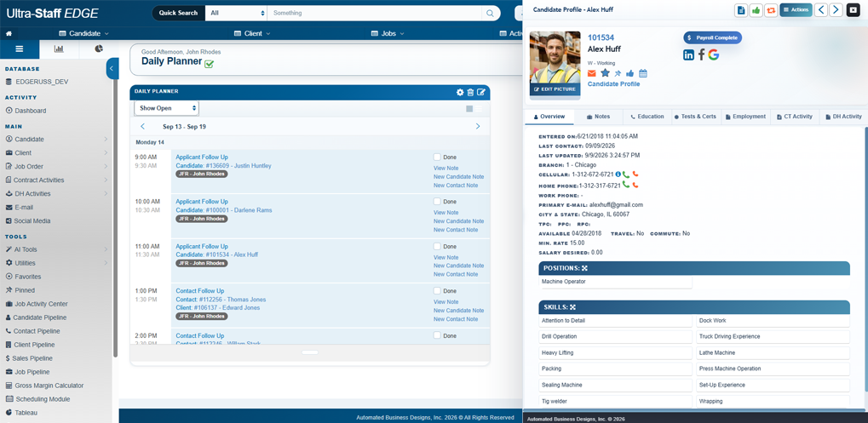Expand Job Order in sidebar

pyautogui.click(x=56, y=167)
